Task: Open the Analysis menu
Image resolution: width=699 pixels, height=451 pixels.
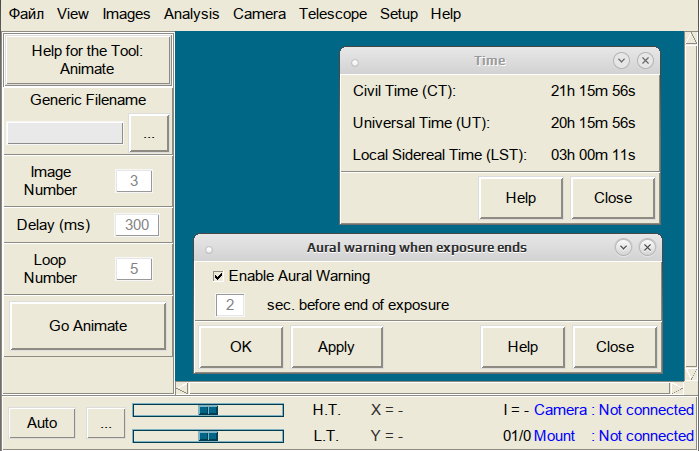Action: tap(192, 14)
